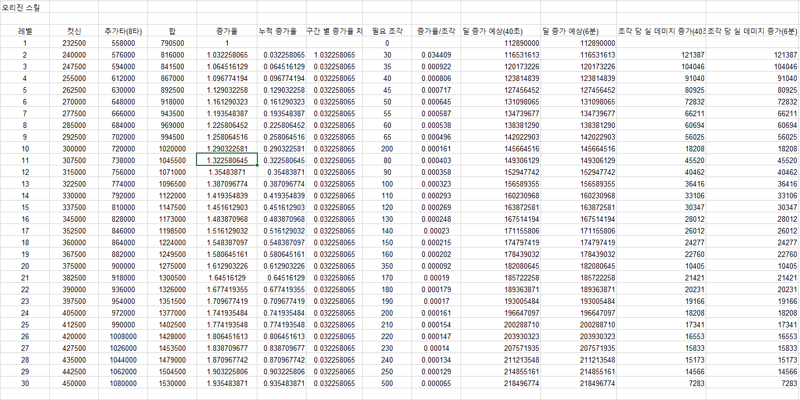Image resolution: width=800 pixels, height=400 pixels.
Task: Select the cell showing 1.870967742
Action: click(x=227, y=360)
